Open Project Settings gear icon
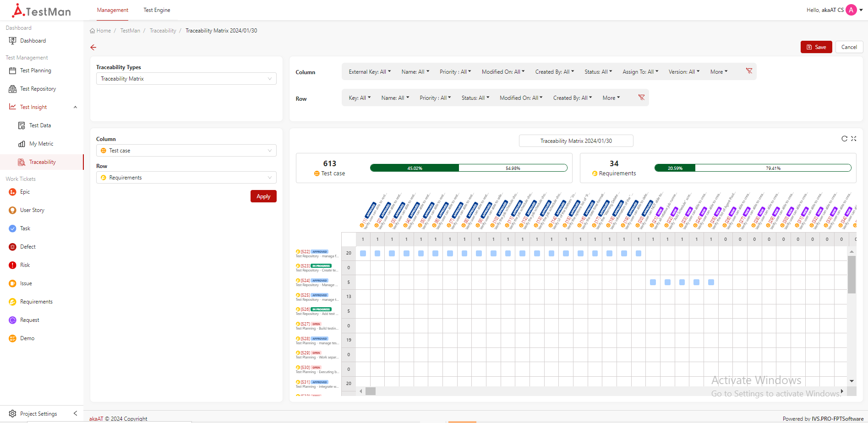 point(13,413)
